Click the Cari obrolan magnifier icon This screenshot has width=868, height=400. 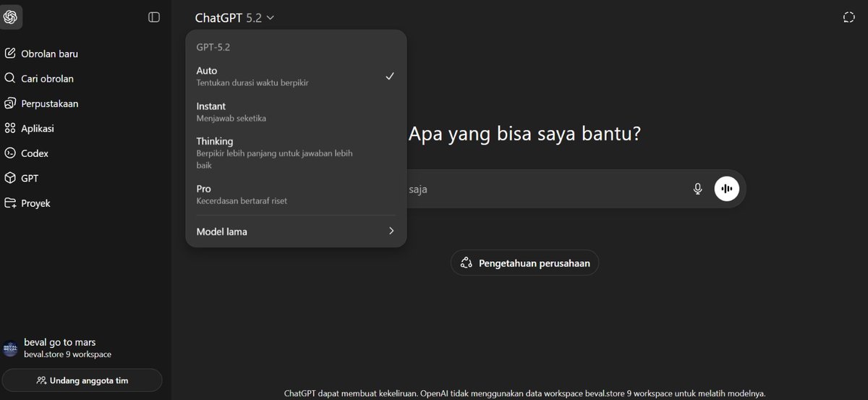tap(10, 78)
